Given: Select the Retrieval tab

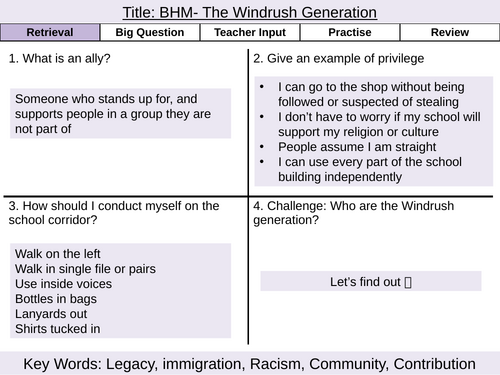Looking at the screenshot, I should pyautogui.click(x=50, y=32).
